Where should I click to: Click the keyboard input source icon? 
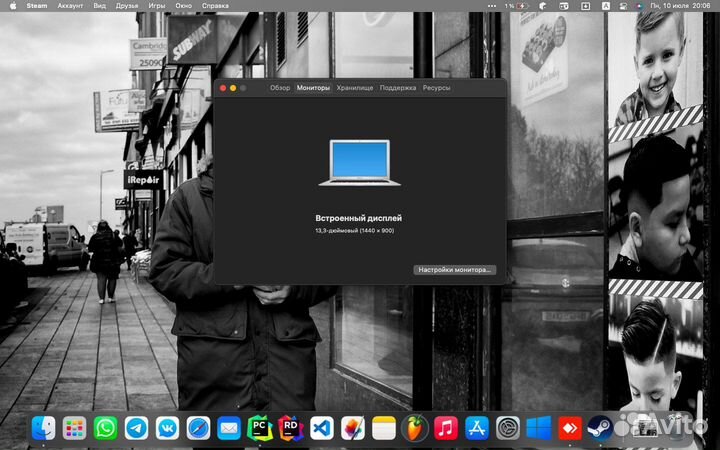[606, 6]
